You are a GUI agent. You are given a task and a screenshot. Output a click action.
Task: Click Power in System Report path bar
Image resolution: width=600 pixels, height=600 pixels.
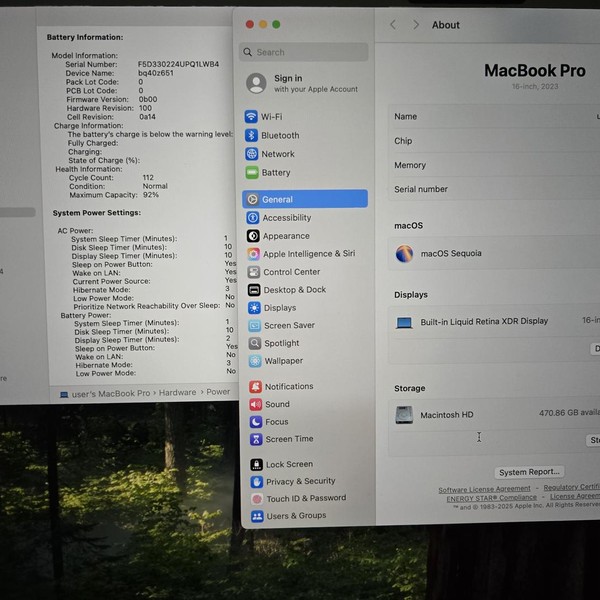[218, 392]
